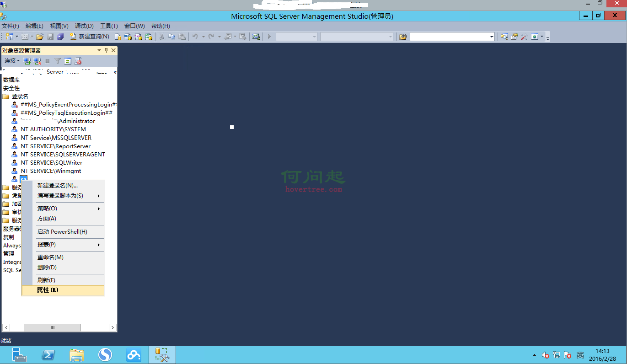Click right arrow of horizontal scrollbar
This screenshot has height=364, width=627.
click(113, 328)
